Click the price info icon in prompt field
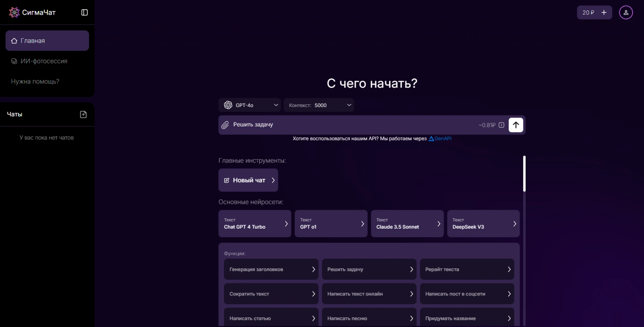The image size is (644, 327). click(501, 125)
